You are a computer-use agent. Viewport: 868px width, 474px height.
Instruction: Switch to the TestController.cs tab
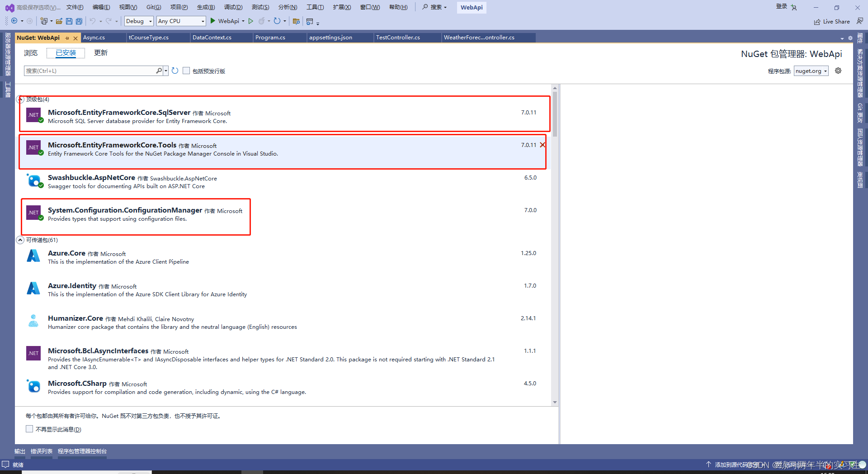point(398,38)
